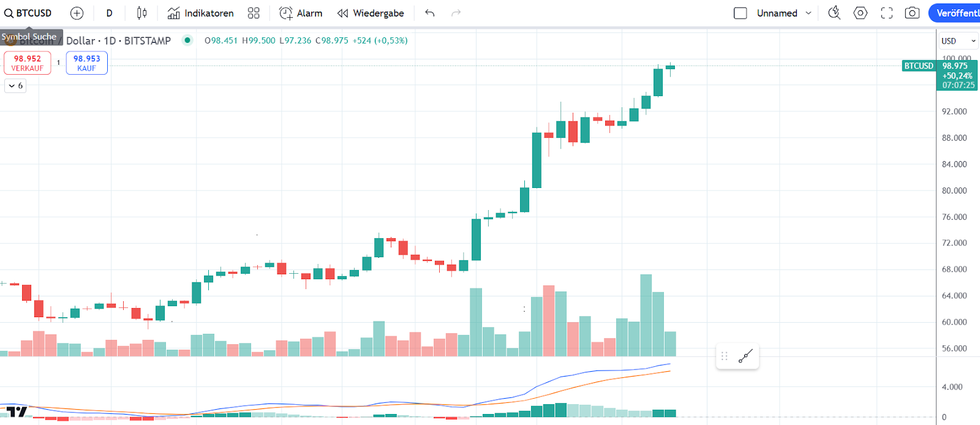The width and height of the screenshot is (980, 425).
Task: Open indicator templates grid icon
Action: click(x=254, y=13)
